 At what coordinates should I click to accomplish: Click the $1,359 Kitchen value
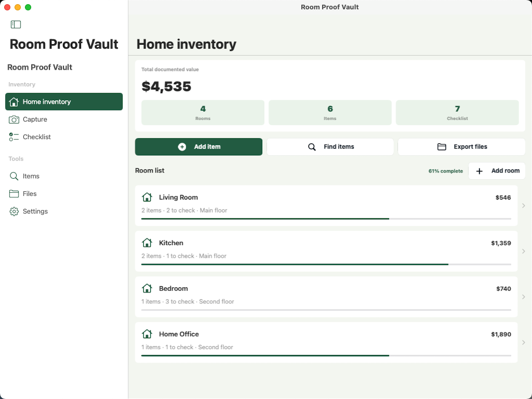click(x=501, y=243)
